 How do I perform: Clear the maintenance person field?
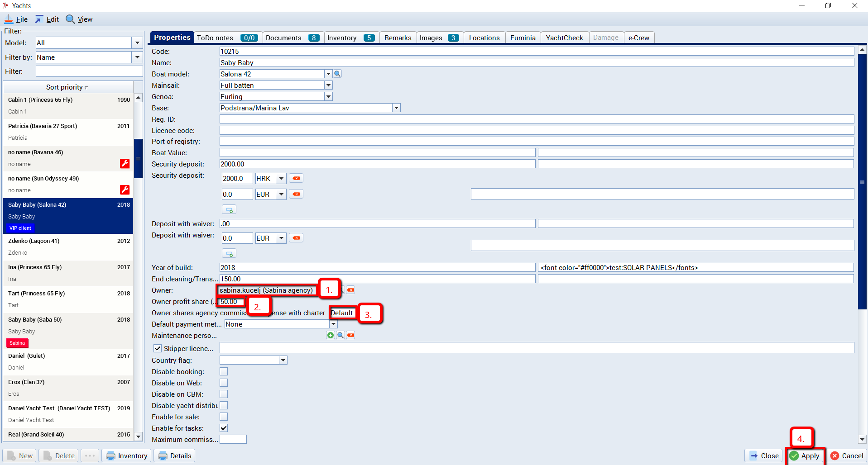coord(350,335)
